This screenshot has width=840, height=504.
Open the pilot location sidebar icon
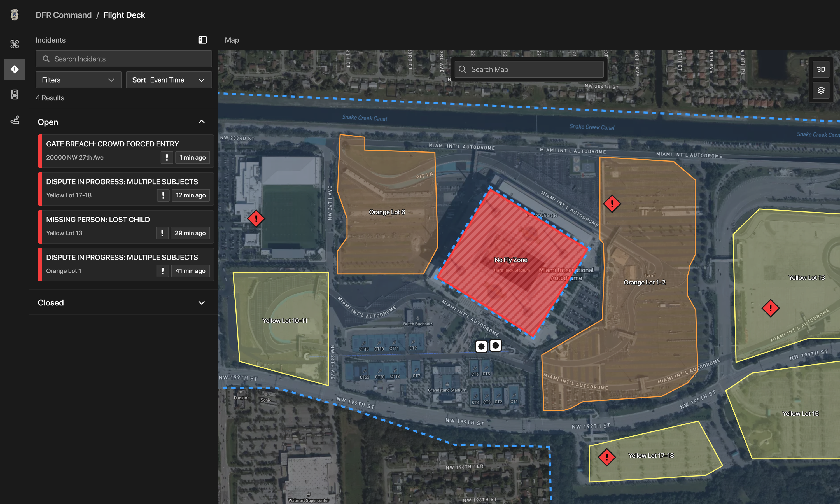[x=15, y=120]
